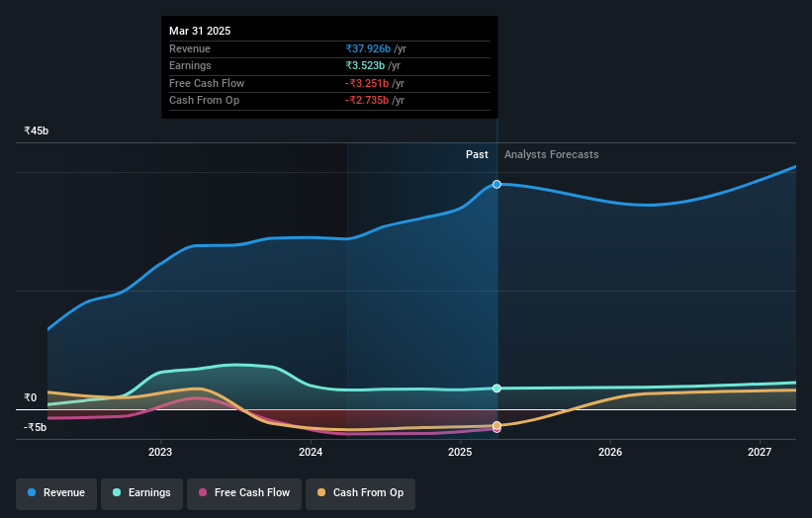This screenshot has width=812, height=518.
Task: Click the Earnings row label in tooltip
Action: point(190,65)
